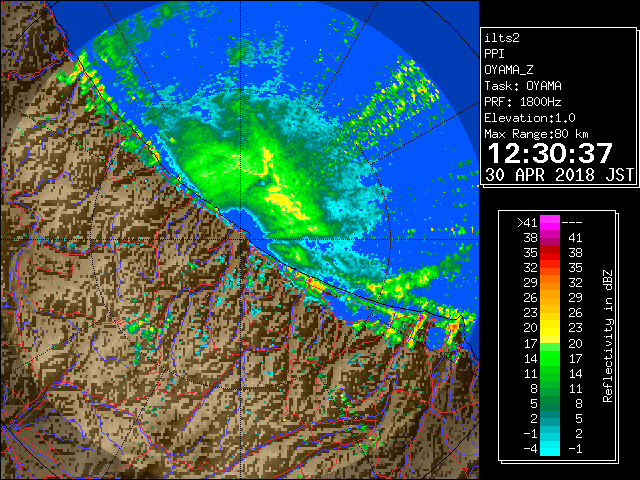Click the magenta '>41' legend swatch
Image resolution: width=640 pixels, height=480 pixels.
(550, 222)
